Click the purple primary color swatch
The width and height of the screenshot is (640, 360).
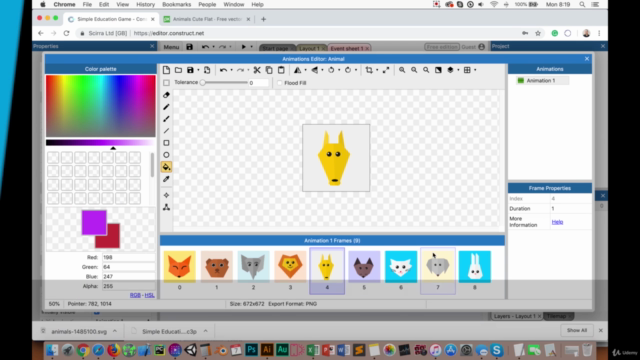tap(94, 222)
